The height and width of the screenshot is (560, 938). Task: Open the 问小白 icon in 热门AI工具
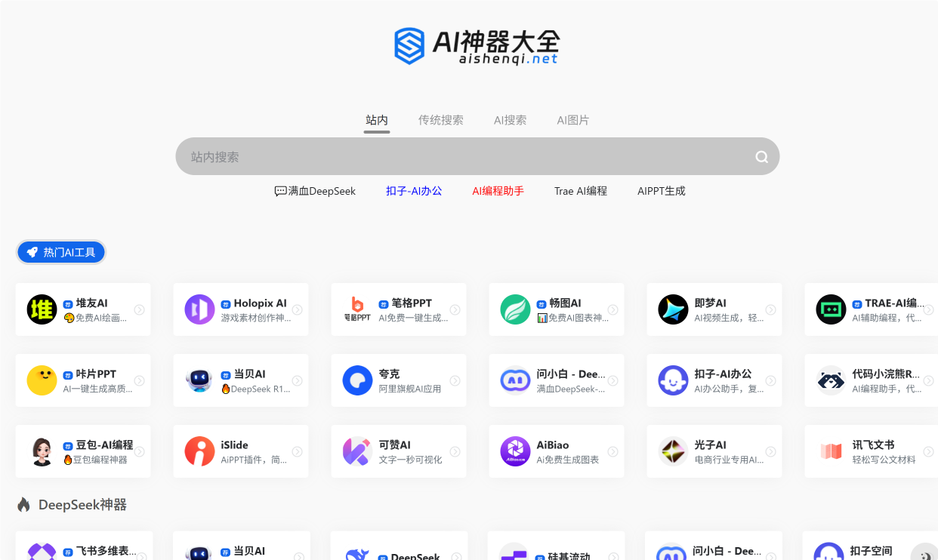516,380
